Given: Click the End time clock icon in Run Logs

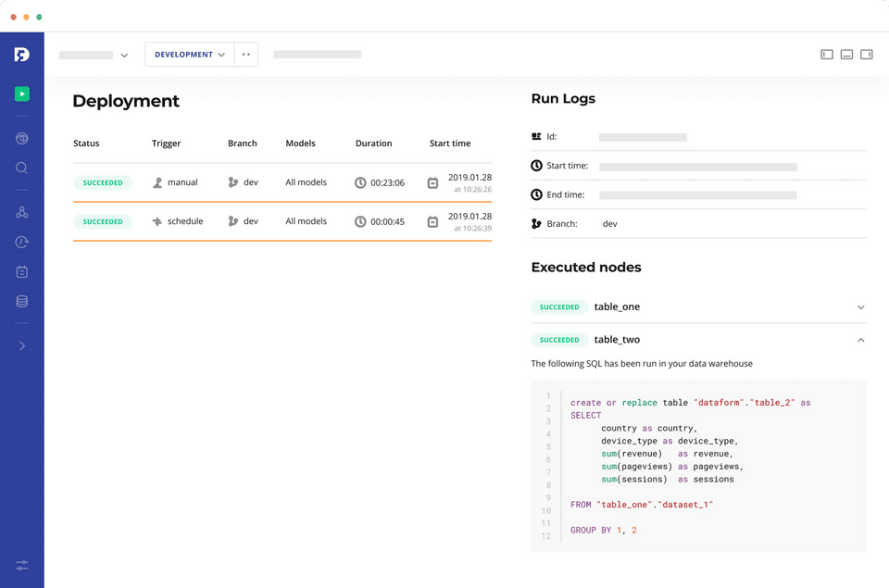Looking at the screenshot, I should (x=536, y=194).
